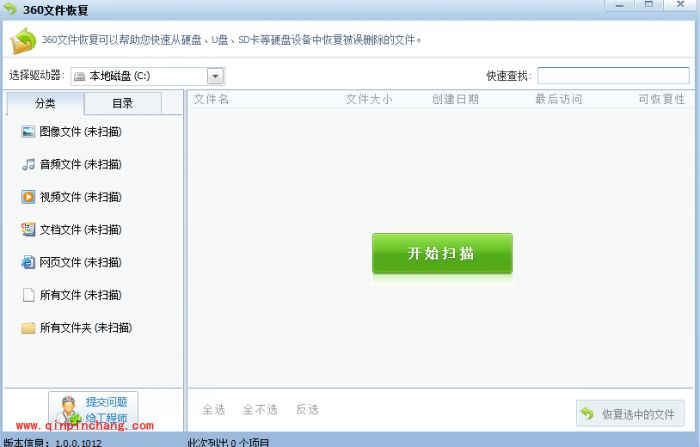Click the 所有文件 blank page icon
The width and height of the screenshot is (700, 447).
point(28,295)
